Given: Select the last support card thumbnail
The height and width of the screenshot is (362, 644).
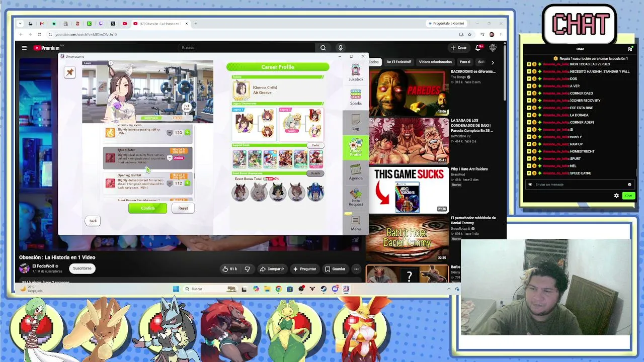Looking at the screenshot, I should click(316, 159).
